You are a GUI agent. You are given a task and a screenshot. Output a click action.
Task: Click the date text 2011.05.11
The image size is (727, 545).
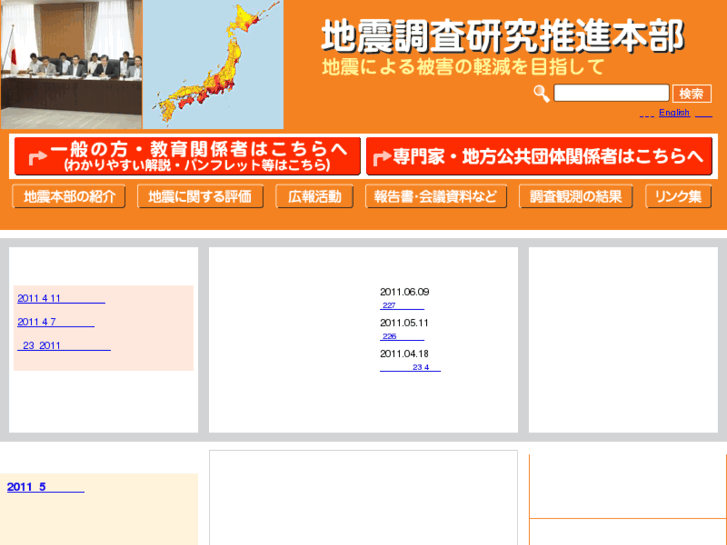(404, 323)
